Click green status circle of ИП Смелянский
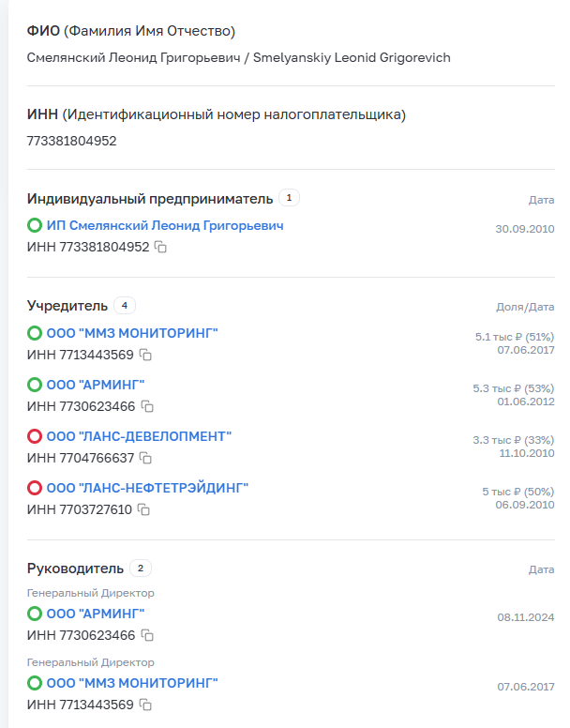The image size is (570, 728). tap(35, 226)
